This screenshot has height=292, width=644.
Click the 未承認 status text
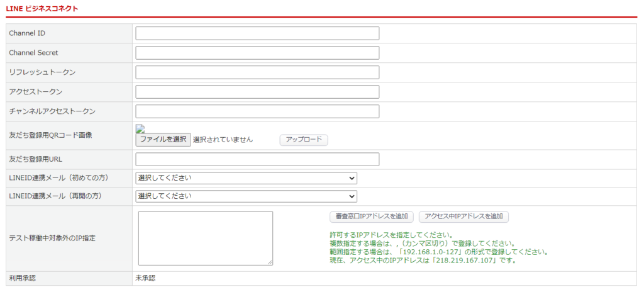[x=145, y=278]
